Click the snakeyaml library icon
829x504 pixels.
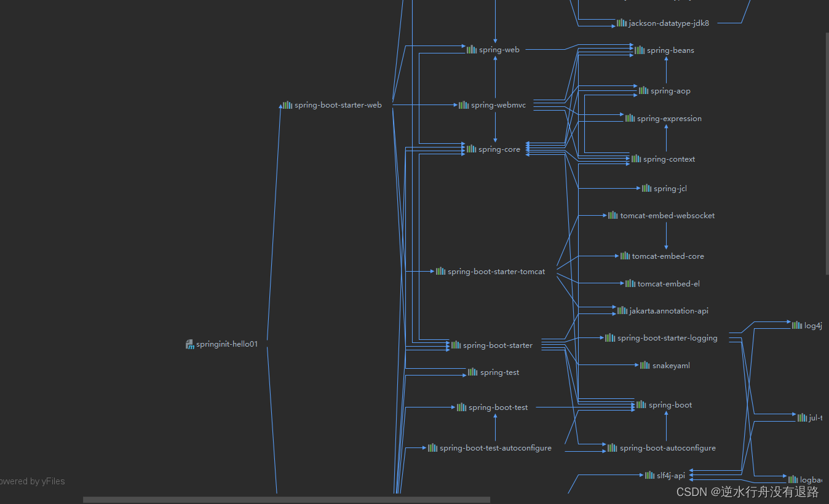[x=645, y=365]
